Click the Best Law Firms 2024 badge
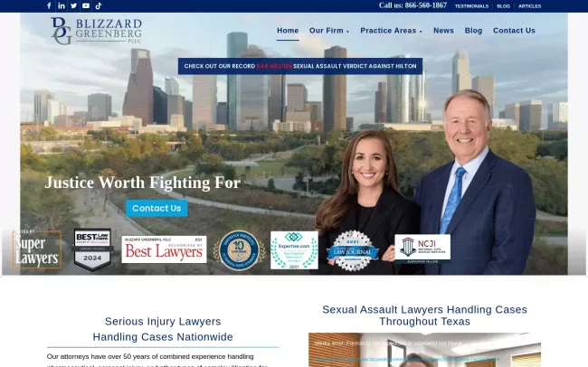This screenshot has width=588, height=367. 92,249
